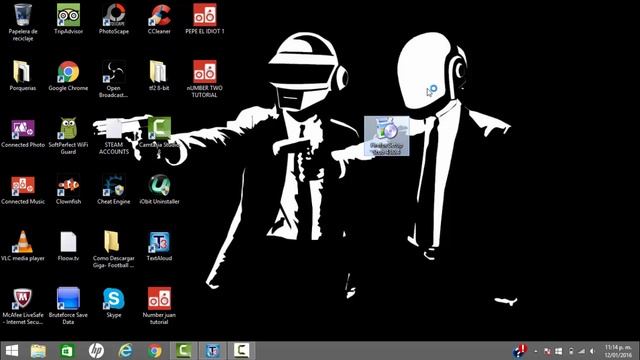Screen dimensions: 640x360
Task: Select the Number juan tutorial file
Action: point(159,306)
